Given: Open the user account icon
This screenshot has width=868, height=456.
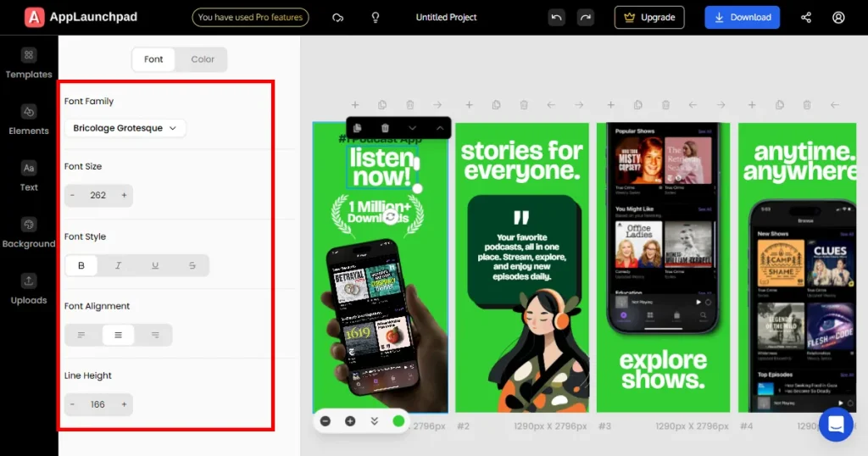Looking at the screenshot, I should (x=838, y=18).
